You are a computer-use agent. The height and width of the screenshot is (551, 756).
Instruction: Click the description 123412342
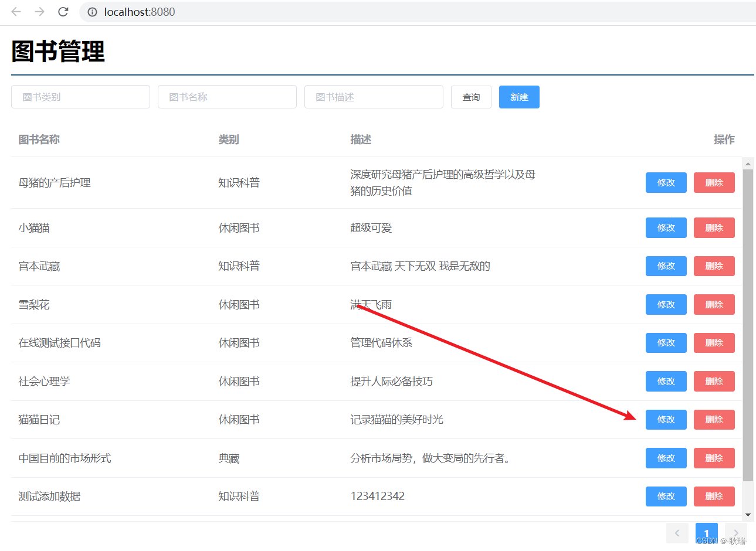377,496
